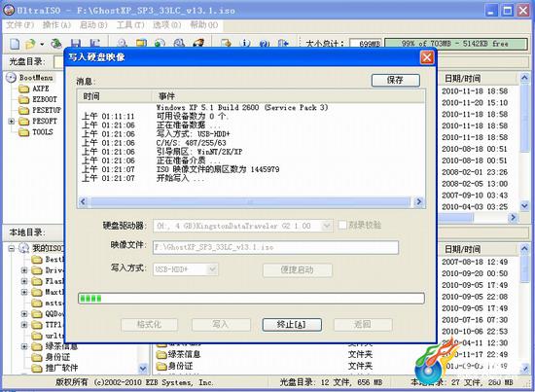Select 绿茶信息 folder in lower file list
Image resolution: width=535 pixels, height=392 pixels.
click(x=184, y=354)
